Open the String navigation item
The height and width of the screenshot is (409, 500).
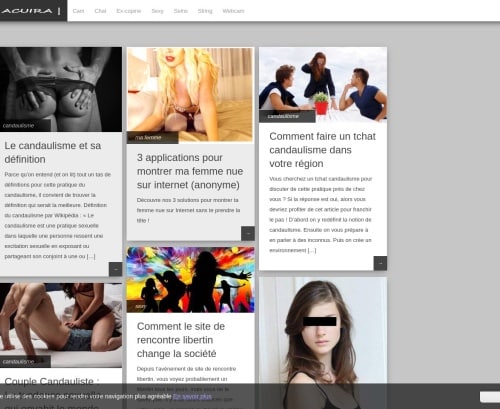click(205, 11)
